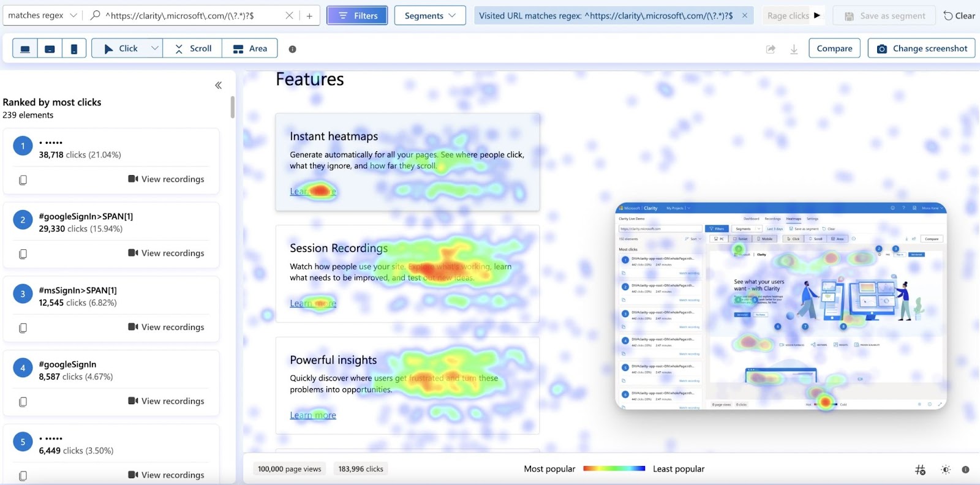The height and width of the screenshot is (485, 980).
Task: Toggle the heatmap brightness icon
Action: pyautogui.click(x=946, y=470)
